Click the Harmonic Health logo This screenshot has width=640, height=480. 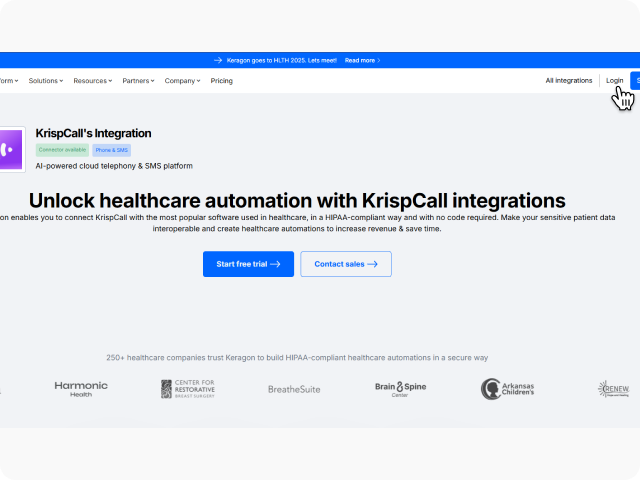pos(81,389)
